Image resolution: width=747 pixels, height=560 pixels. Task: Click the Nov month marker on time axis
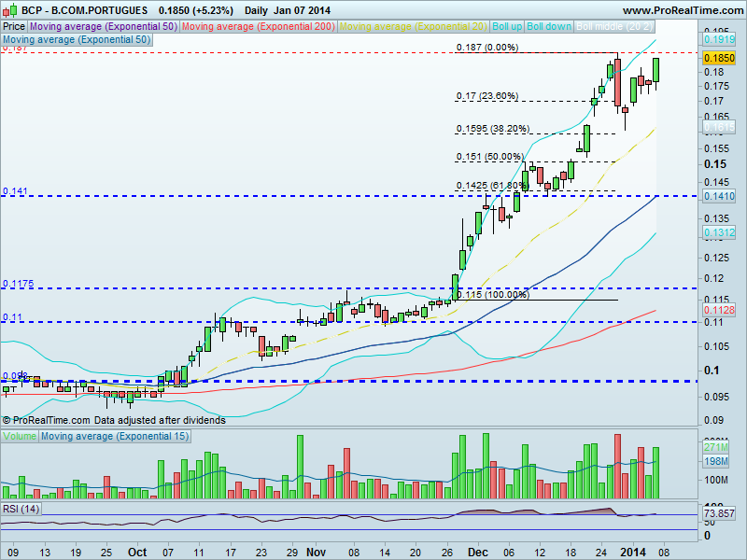[316, 553]
